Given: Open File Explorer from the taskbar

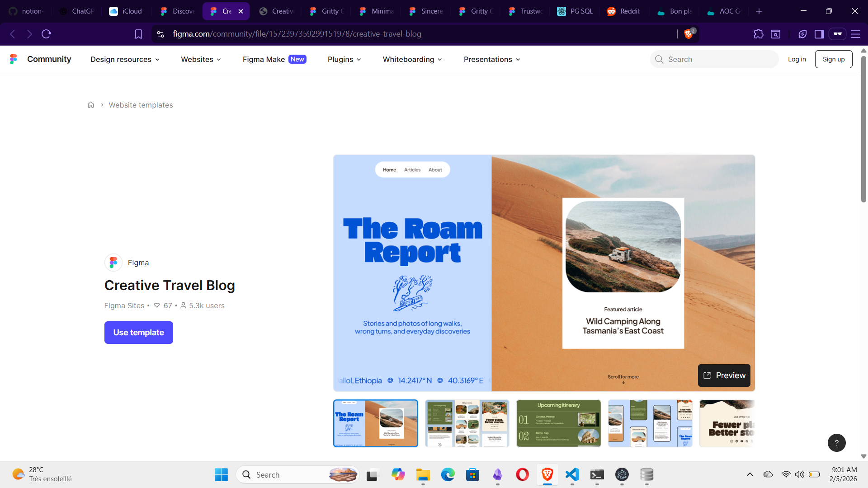Looking at the screenshot, I should click(x=423, y=474).
